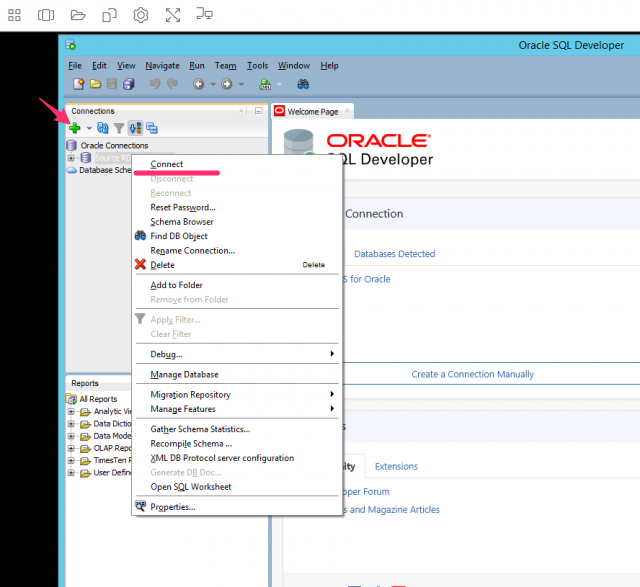Choose Recompile Schema menu entry
Screen dimensions: 640x587
click(237, 444)
